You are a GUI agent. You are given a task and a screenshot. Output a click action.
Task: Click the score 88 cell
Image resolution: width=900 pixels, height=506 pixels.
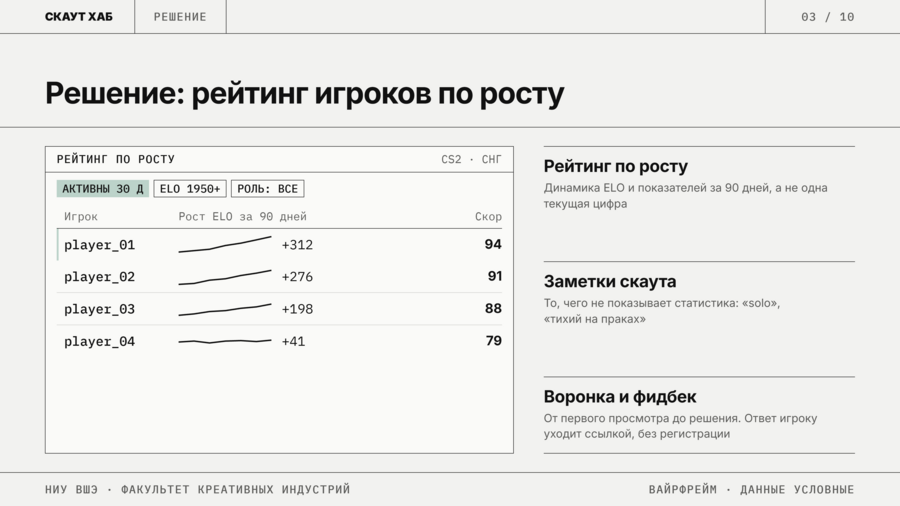pos(493,309)
